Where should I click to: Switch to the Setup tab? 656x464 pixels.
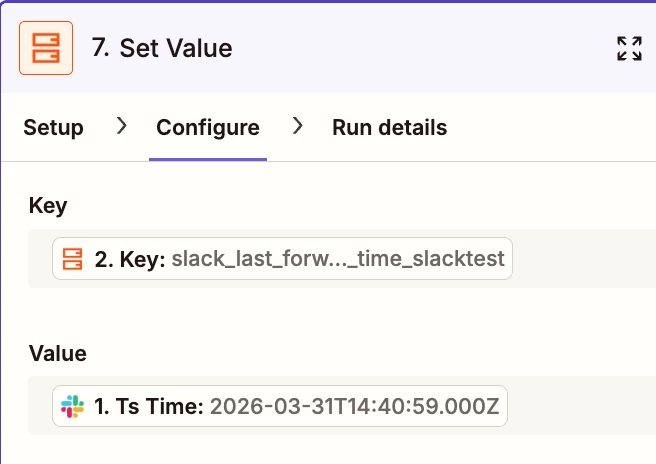coord(53,128)
